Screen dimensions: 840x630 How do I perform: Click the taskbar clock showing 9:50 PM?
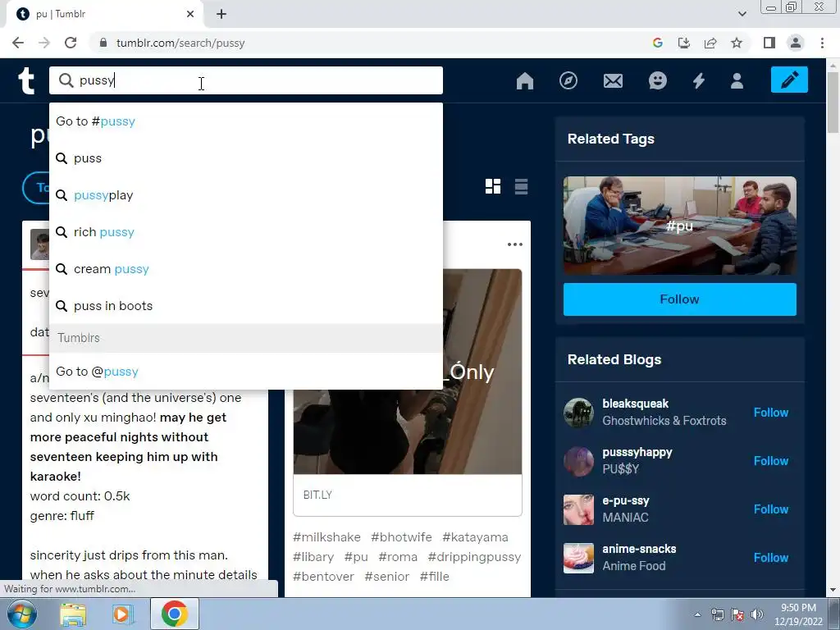point(798,614)
